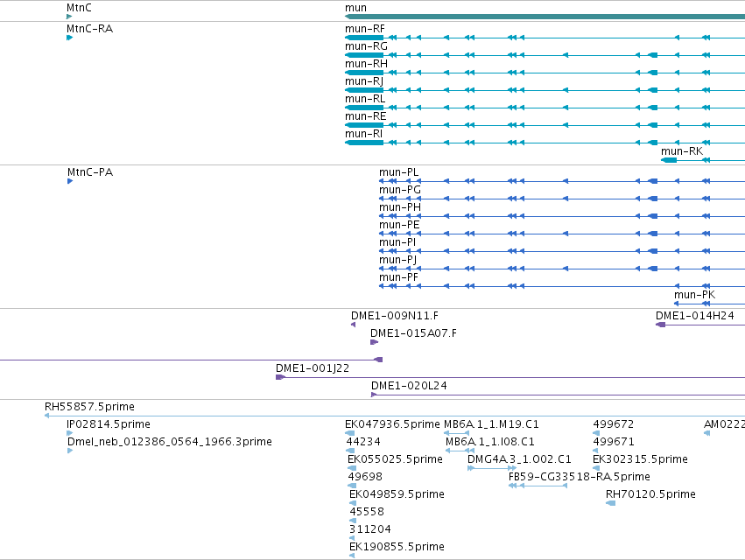Select the wide teal mun gene bar

tap(545, 17)
